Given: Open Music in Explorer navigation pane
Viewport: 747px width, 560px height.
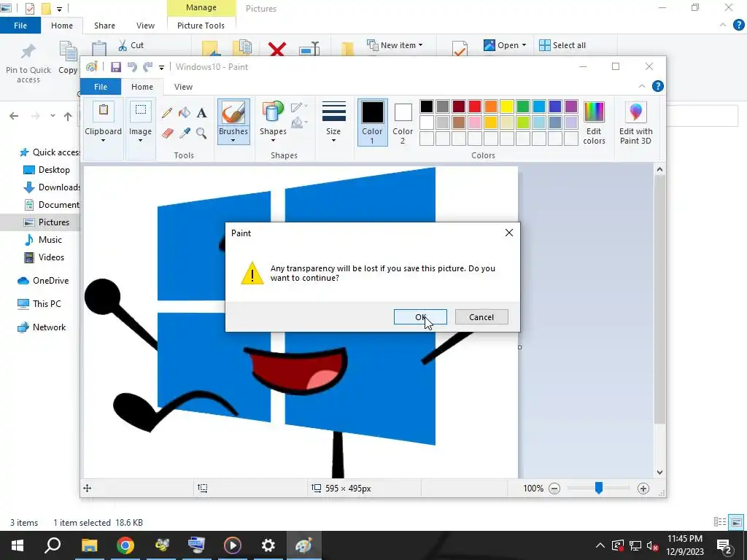Looking at the screenshot, I should tap(50, 239).
